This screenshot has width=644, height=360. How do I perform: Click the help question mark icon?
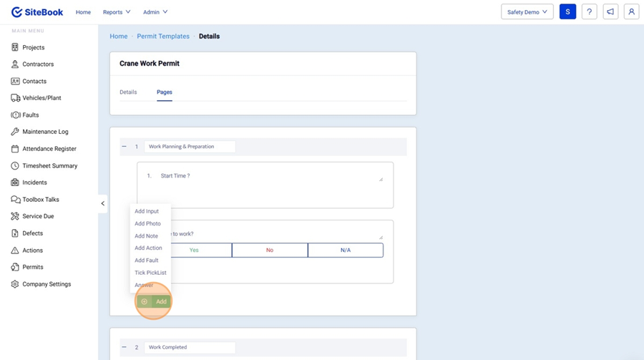click(589, 12)
